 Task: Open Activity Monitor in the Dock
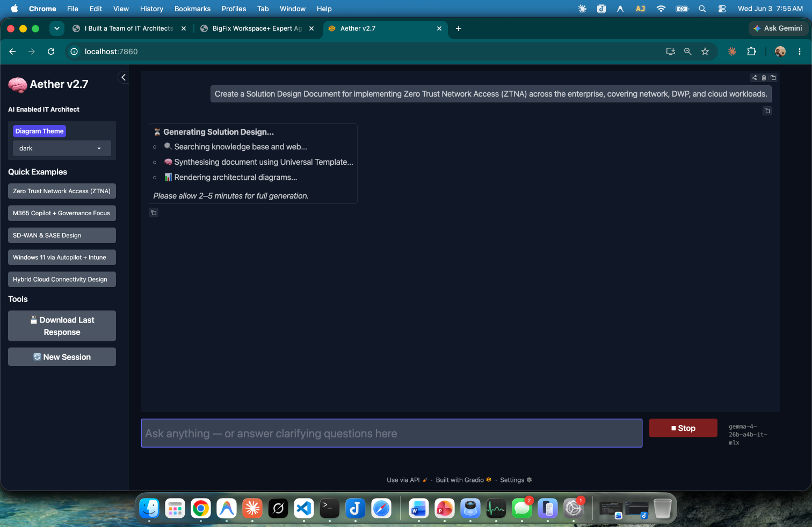pos(496,508)
